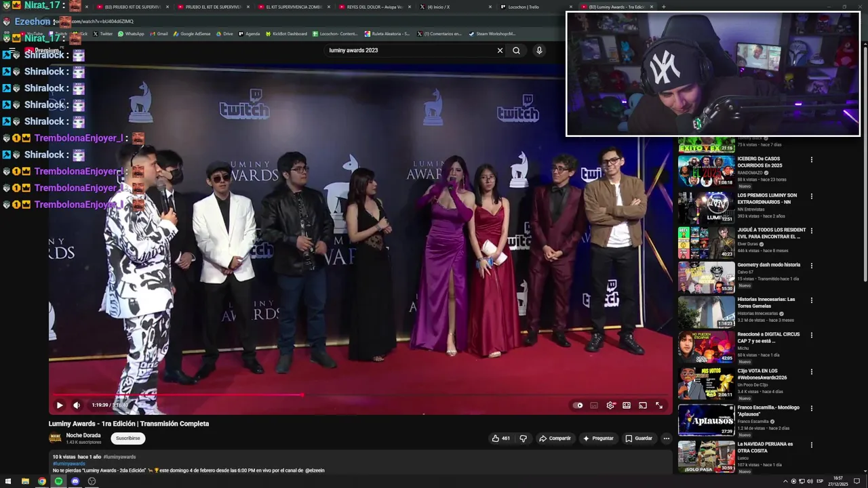
Task: Show hidden system tray icons
Action: coord(786,481)
